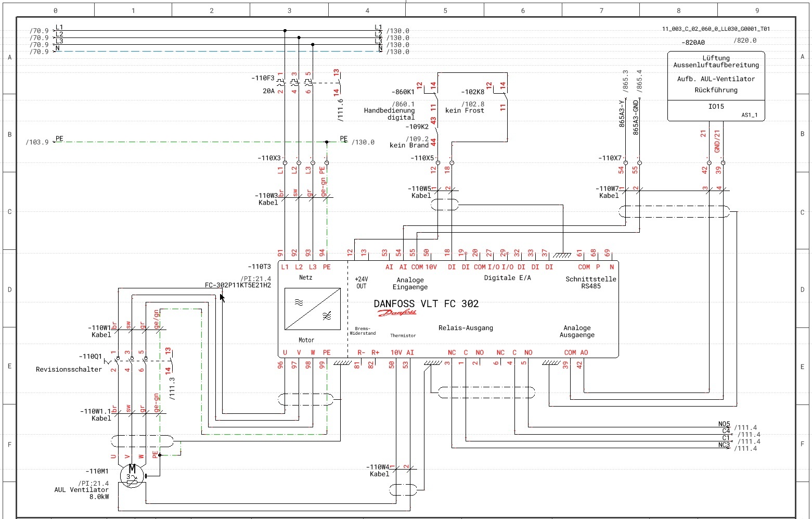Image resolution: width=812 pixels, height=519 pixels.
Task: Click the -860K1 Handbedienung contact symbol
Action: (431, 94)
